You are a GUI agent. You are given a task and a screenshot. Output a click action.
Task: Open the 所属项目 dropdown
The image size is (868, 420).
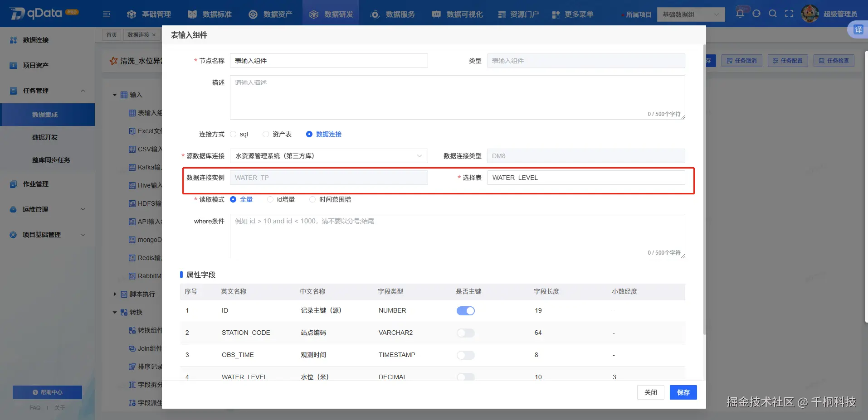coord(691,14)
